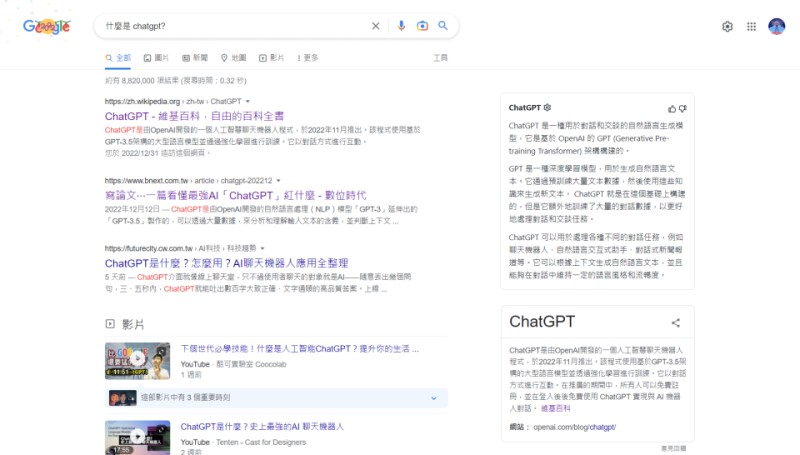Open the settings gear icon
Image resolution: width=800 pixels, height=455 pixels.
point(727,27)
